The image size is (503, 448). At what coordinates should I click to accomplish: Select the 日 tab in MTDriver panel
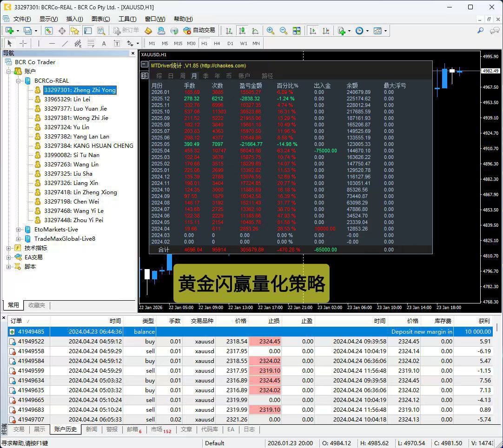pos(171,76)
